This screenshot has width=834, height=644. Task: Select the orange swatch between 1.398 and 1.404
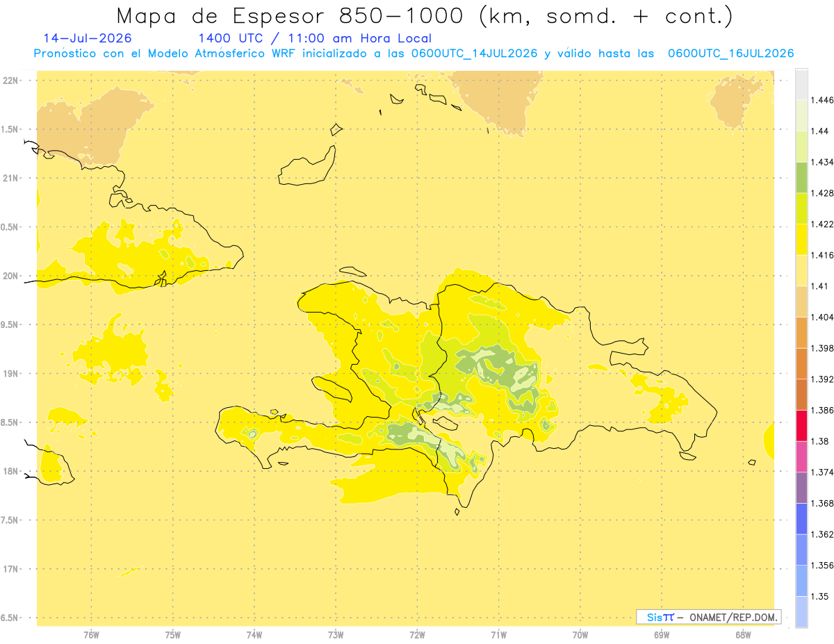tap(801, 333)
